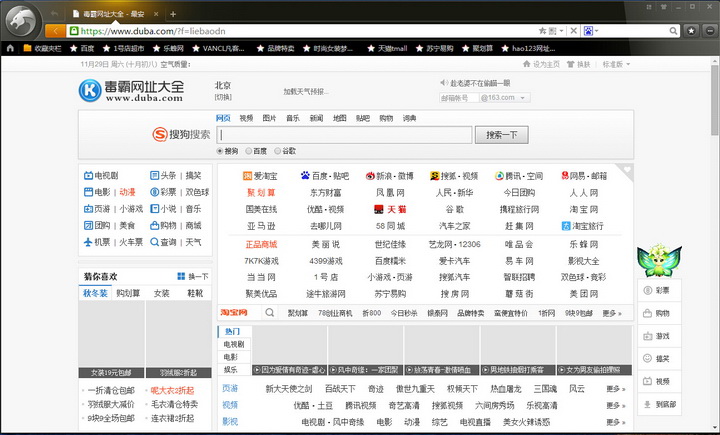
Task: Click the home icon in bookmarks bar
Action: 10,48
